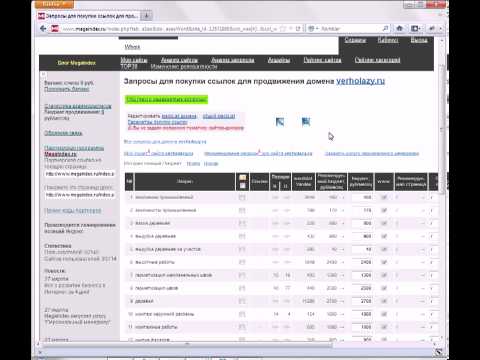Click budget arrow in row 10 монтаж наружной рекламы
The image size is (480, 360).
tap(342, 314)
